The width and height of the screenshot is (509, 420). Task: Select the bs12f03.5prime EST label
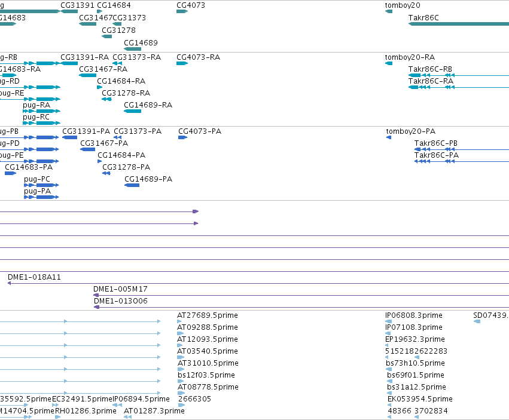(x=206, y=375)
